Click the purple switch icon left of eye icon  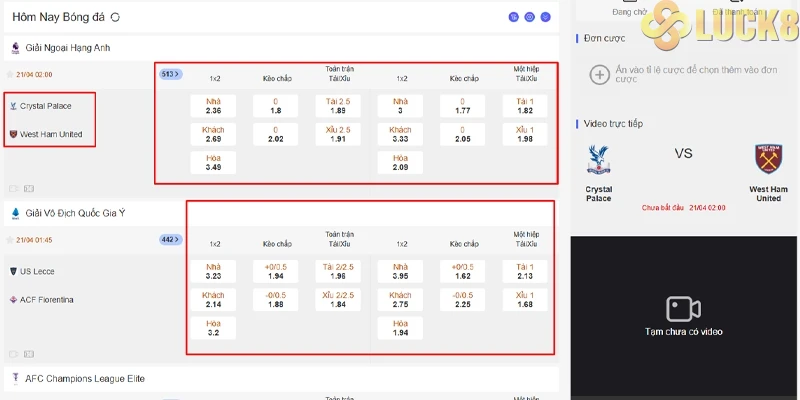[513, 17]
